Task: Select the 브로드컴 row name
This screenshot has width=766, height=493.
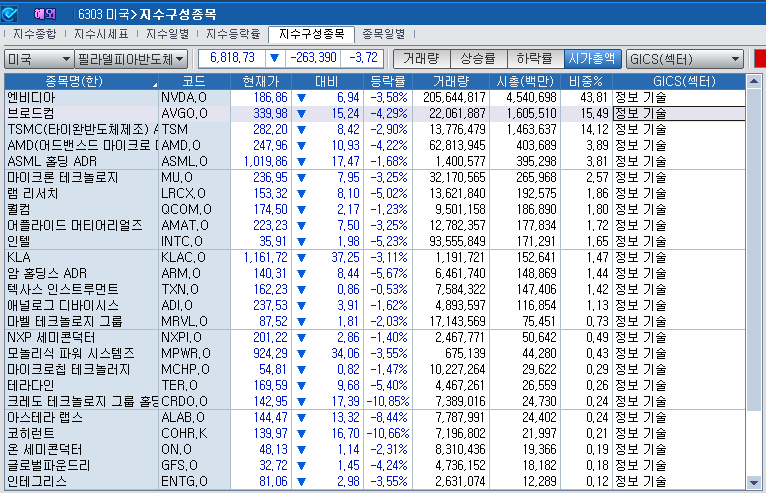Action: click(31, 113)
